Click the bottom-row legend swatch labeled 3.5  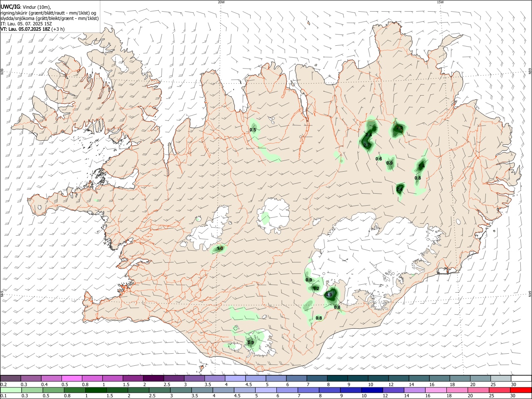coord(202,390)
